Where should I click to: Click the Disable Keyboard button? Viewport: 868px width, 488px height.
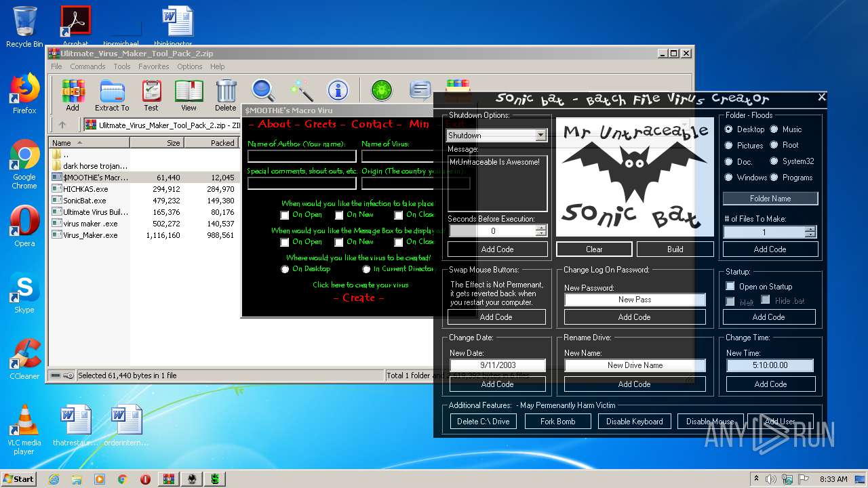tap(635, 422)
